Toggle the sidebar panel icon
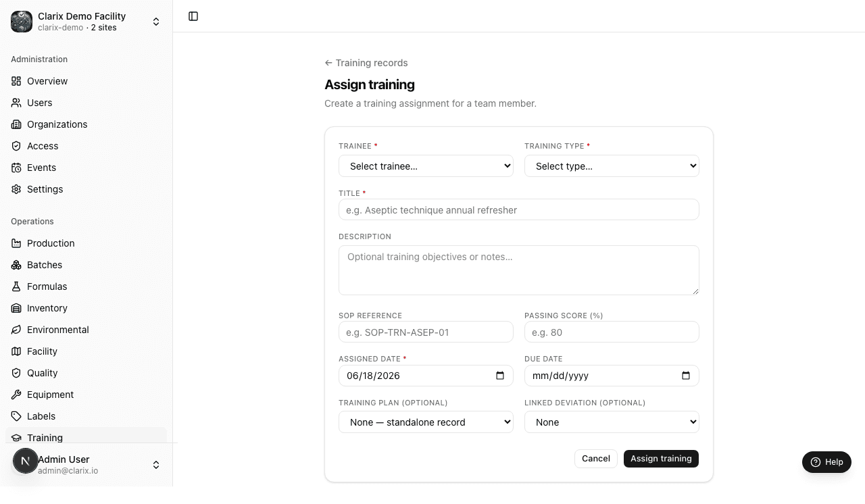 pos(193,16)
